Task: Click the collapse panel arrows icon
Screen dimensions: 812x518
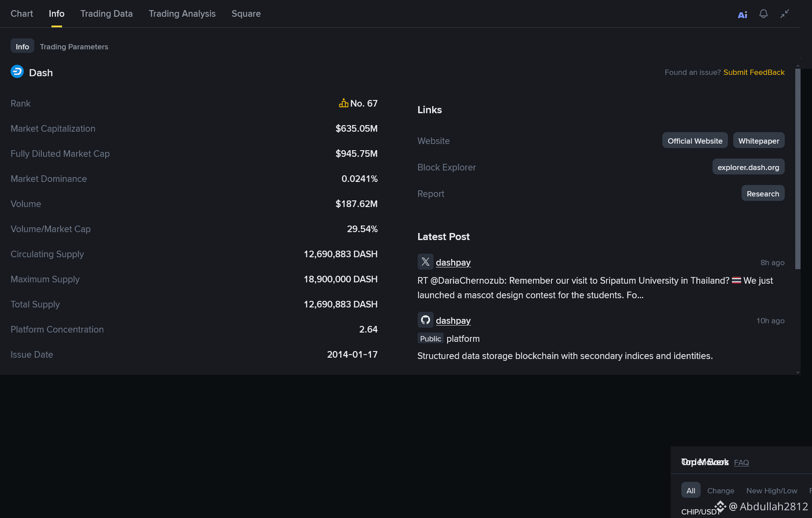Action: [x=785, y=14]
